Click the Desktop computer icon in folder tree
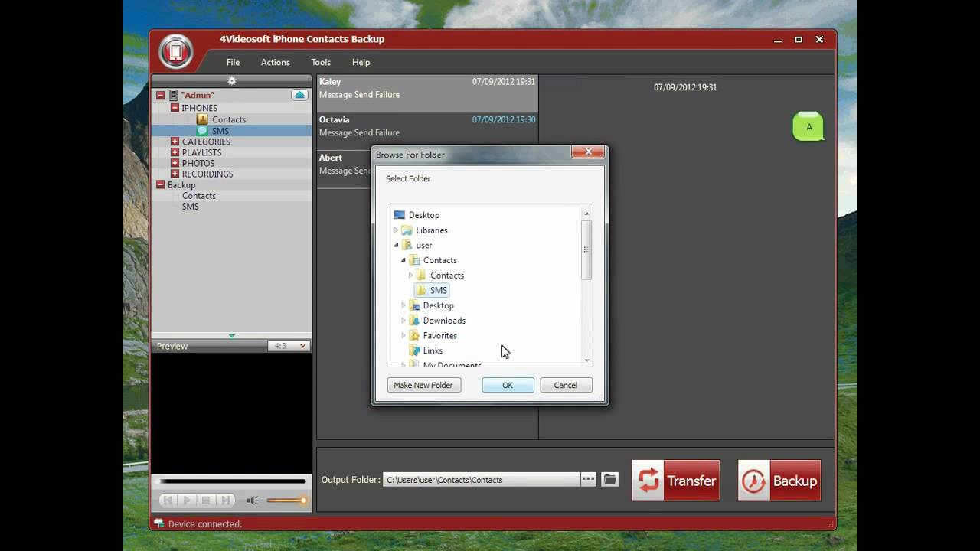980x551 pixels. [x=399, y=215]
